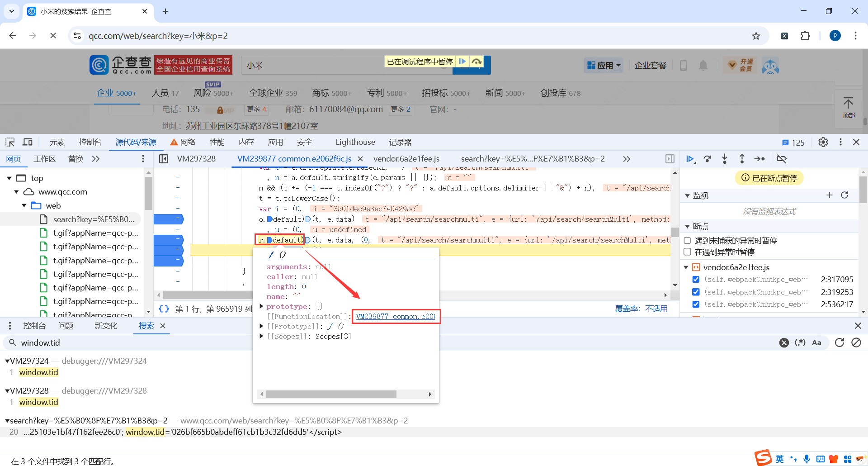Refresh the search results

coord(840,342)
